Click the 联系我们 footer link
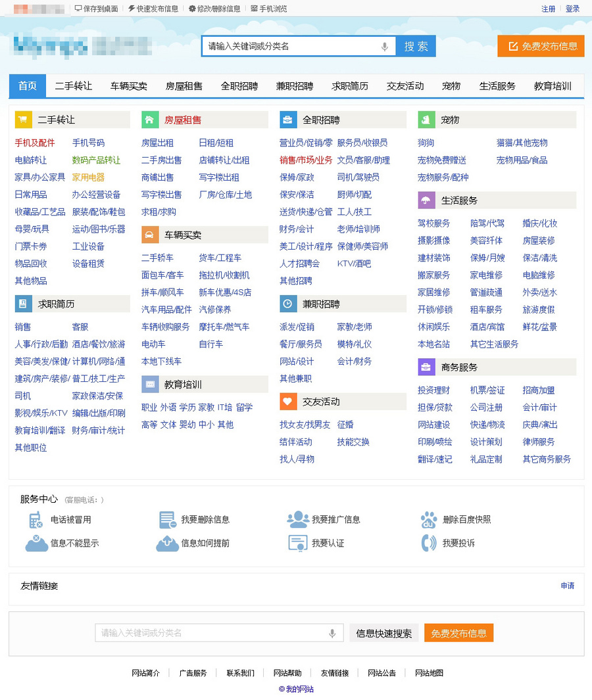 (240, 673)
